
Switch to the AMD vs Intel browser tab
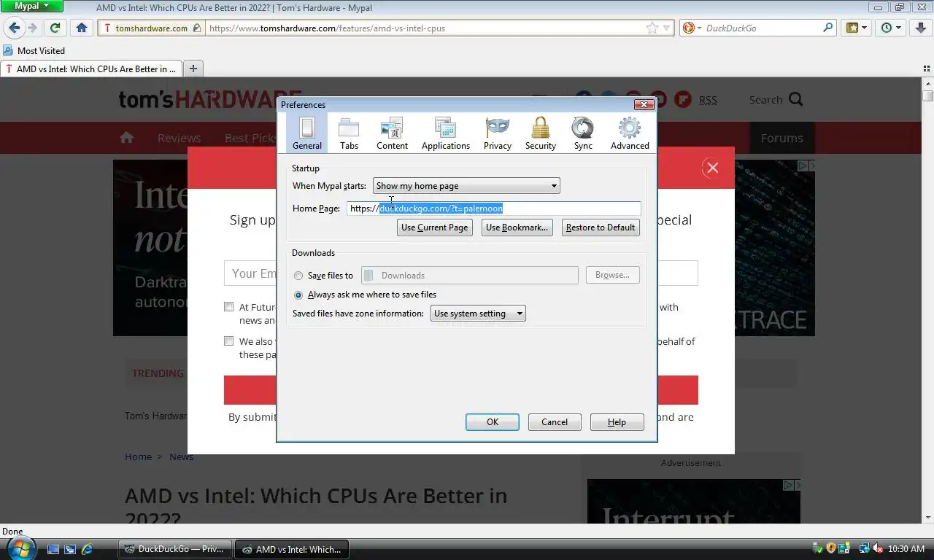click(x=91, y=69)
